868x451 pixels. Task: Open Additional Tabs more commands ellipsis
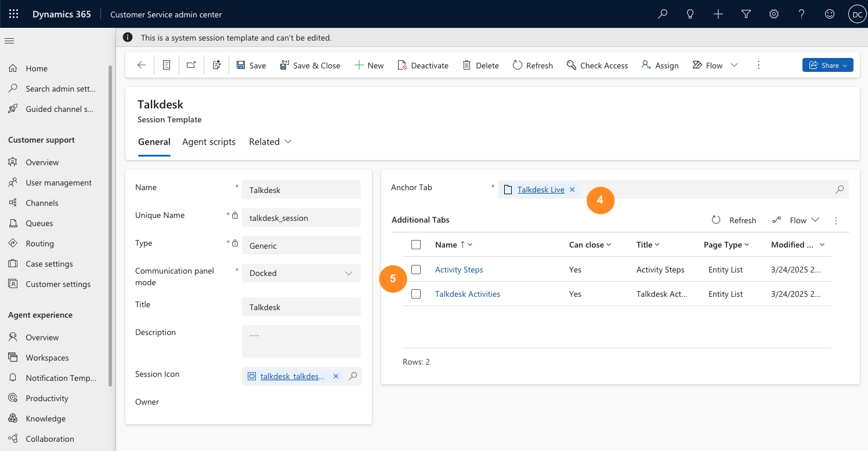click(836, 220)
